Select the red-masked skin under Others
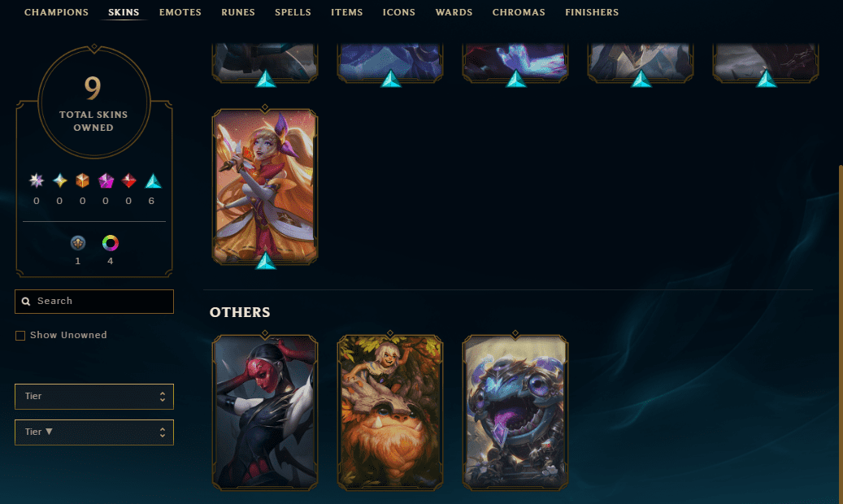 click(x=265, y=413)
